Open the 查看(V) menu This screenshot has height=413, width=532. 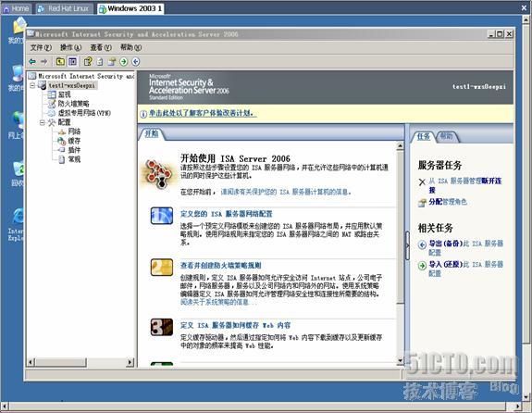pos(101,47)
